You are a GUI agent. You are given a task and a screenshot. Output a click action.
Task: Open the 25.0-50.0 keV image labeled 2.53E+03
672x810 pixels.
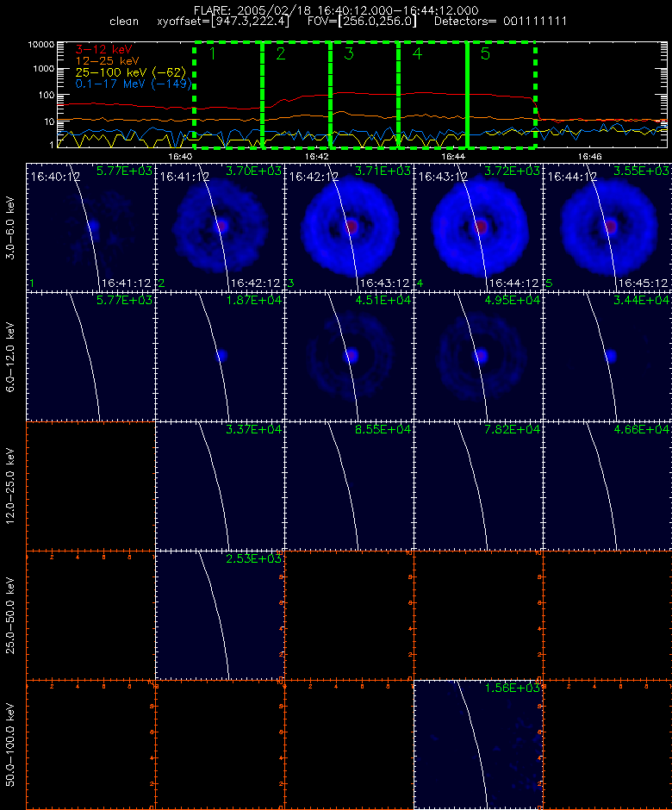pyautogui.click(x=220, y=615)
